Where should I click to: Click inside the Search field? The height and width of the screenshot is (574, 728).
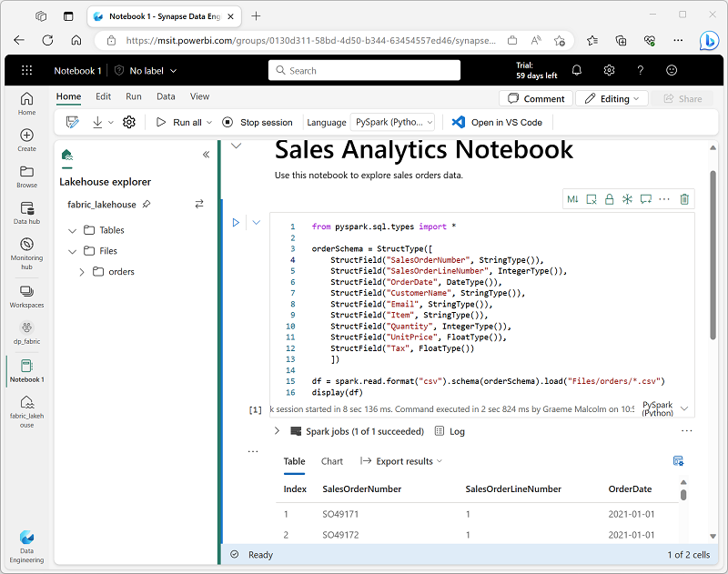click(364, 70)
